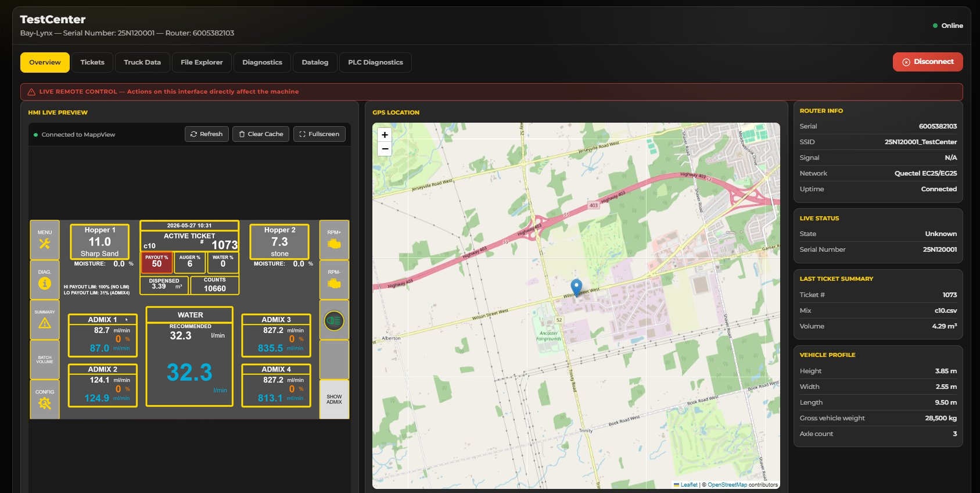Select the Batch Volume HMI button
This screenshot has height=493, width=980.
45,360
